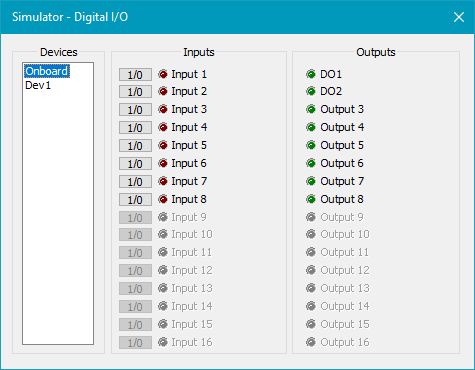Viewport: 475px width, 370px height.
Task: Toggle the 1/0 button for Input 7
Action: pyautogui.click(x=135, y=182)
